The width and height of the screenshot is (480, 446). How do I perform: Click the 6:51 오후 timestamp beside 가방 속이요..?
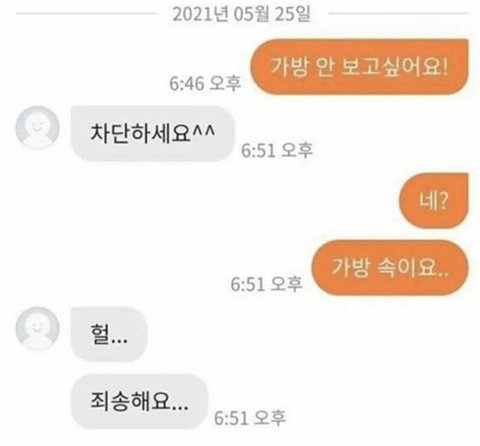[x=267, y=284]
